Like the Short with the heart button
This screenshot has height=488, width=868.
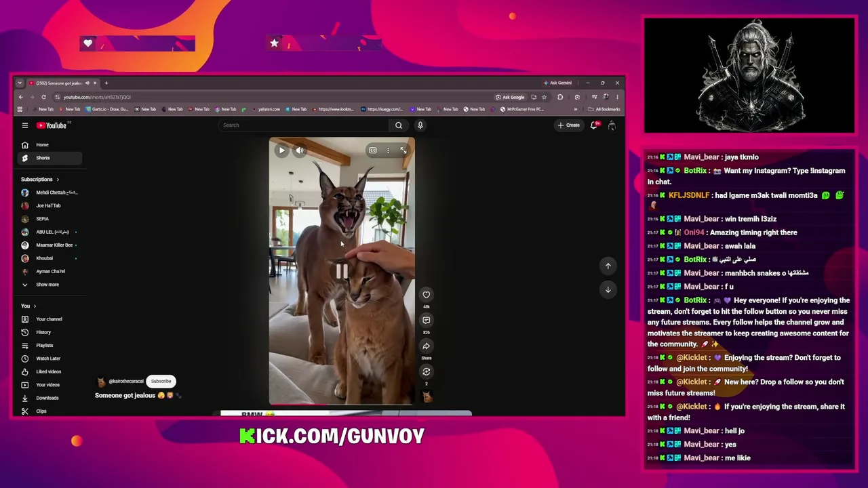pos(427,294)
